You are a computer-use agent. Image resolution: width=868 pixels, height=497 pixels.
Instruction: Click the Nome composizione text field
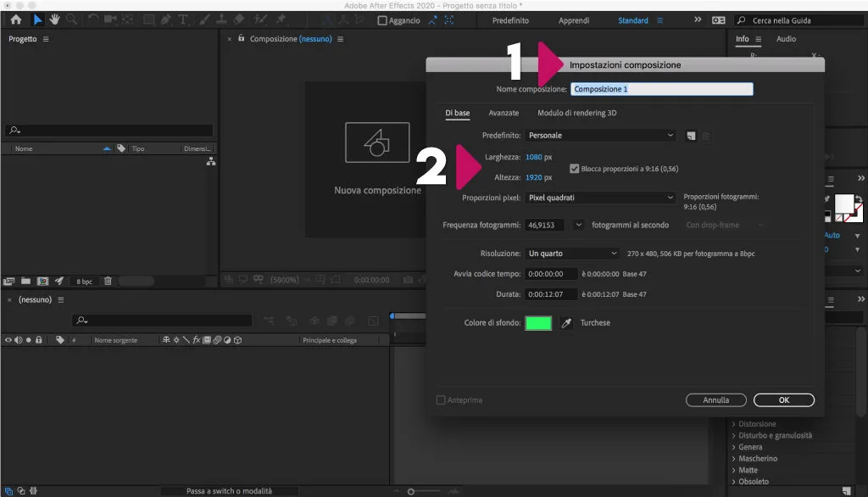[662, 88]
